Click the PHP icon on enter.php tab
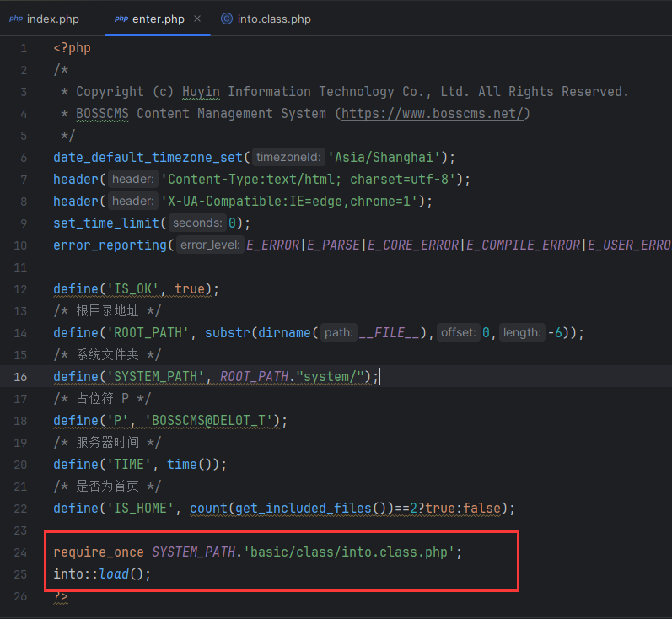This screenshot has width=672, height=619. pyautogui.click(x=121, y=19)
